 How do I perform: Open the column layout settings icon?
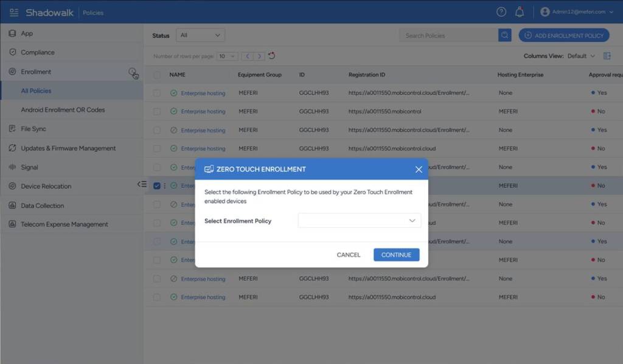click(607, 56)
